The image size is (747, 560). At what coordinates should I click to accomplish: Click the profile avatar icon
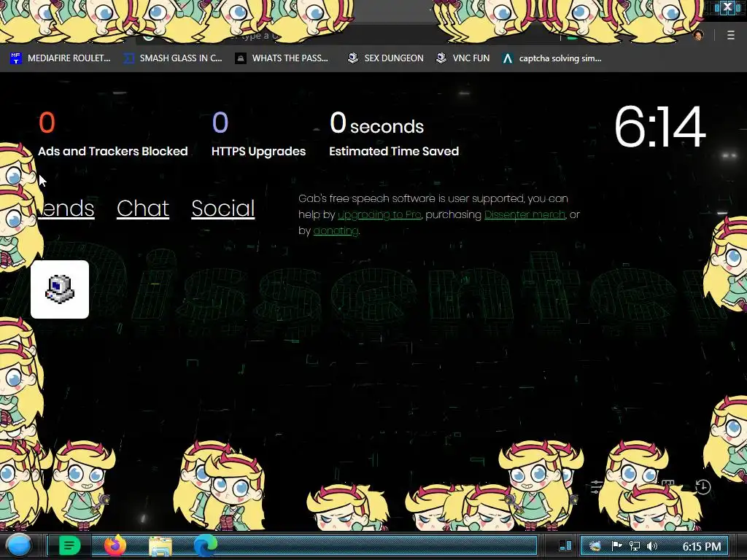[x=698, y=35]
